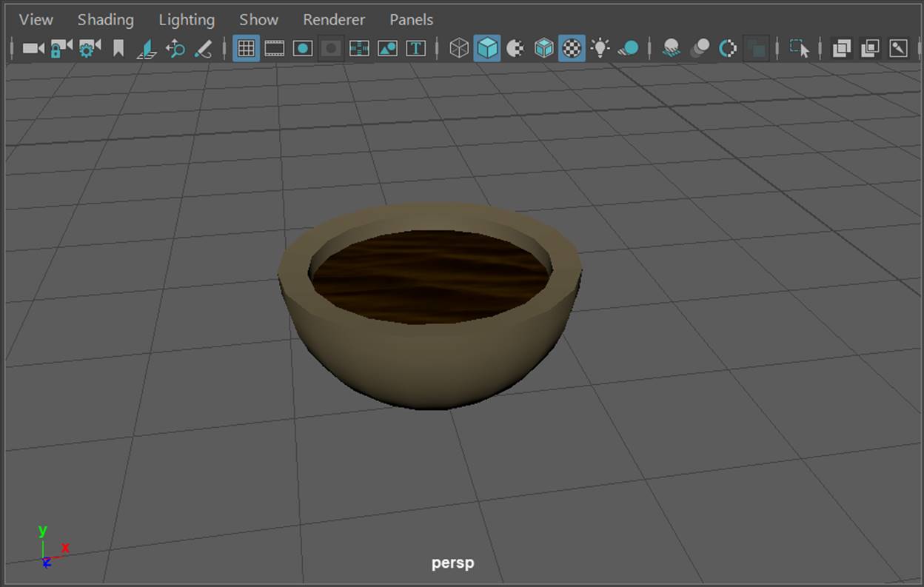Image resolution: width=924 pixels, height=587 pixels.
Task: Click the Multisample Anti-aliasing icon
Action: pyautogui.click(x=729, y=49)
